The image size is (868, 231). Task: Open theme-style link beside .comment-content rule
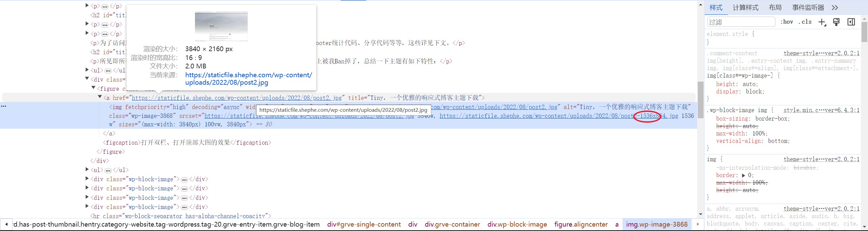point(821,53)
